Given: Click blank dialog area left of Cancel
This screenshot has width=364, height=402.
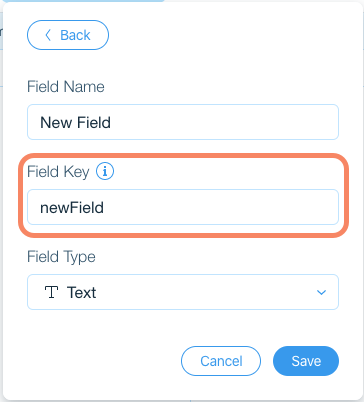Looking at the screenshot, I should coord(100,361).
